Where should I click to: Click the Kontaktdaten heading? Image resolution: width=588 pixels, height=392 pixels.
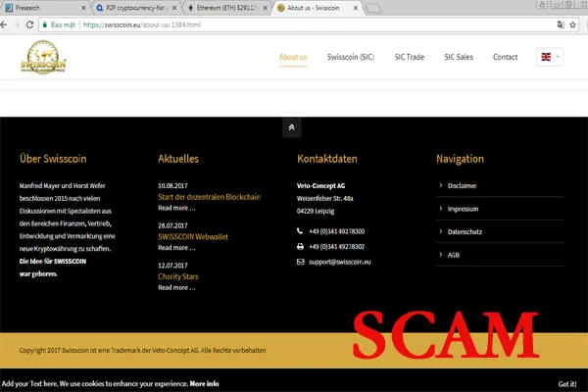pyautogui.click(x=327, y=159)
